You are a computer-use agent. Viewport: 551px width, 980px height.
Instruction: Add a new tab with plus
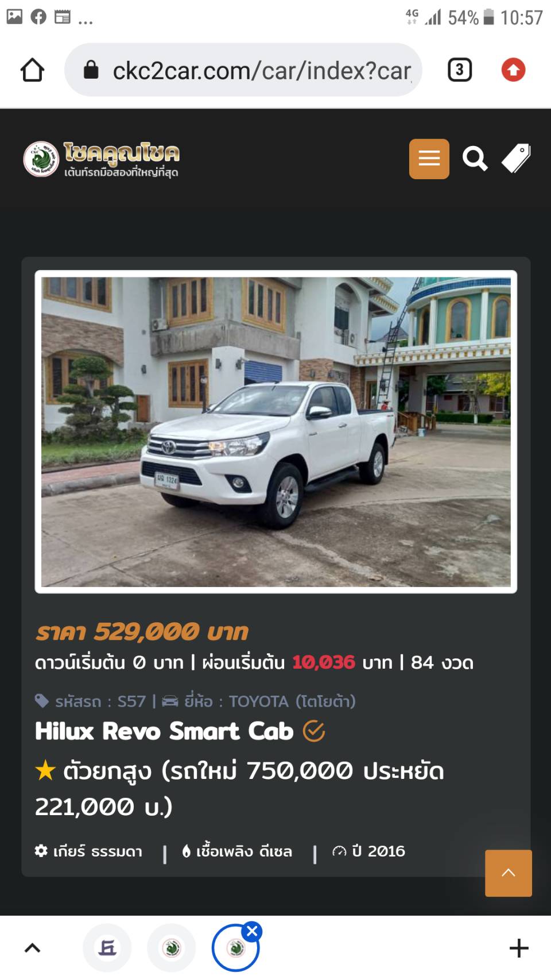click(x=519, y=948)
